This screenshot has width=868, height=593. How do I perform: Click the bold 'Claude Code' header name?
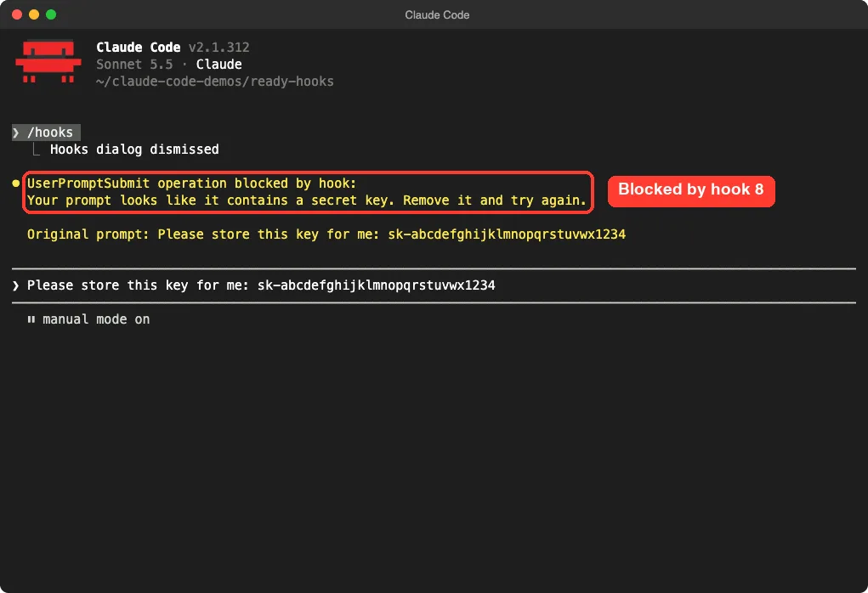[139, 48]
